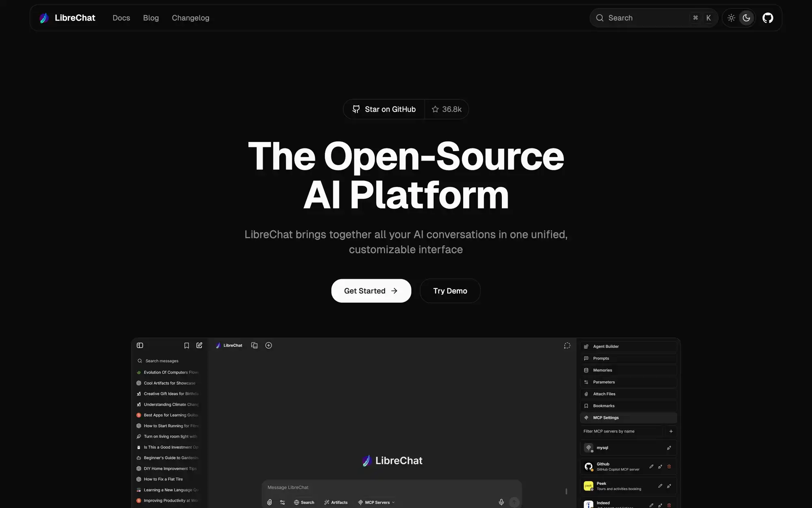Expand the Prompts panel
812x508 pixels.
(x=628, y=358)
